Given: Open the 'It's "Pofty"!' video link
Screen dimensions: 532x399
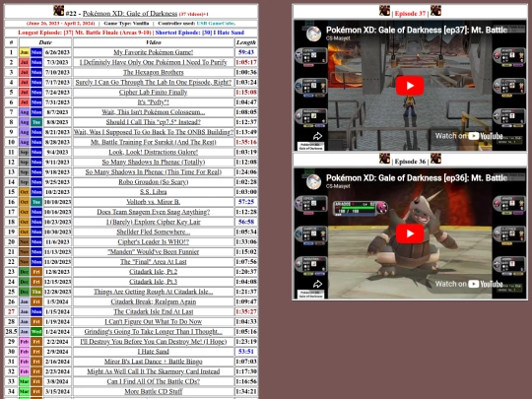Looking at the screenshot, I should tap(154, 102).
